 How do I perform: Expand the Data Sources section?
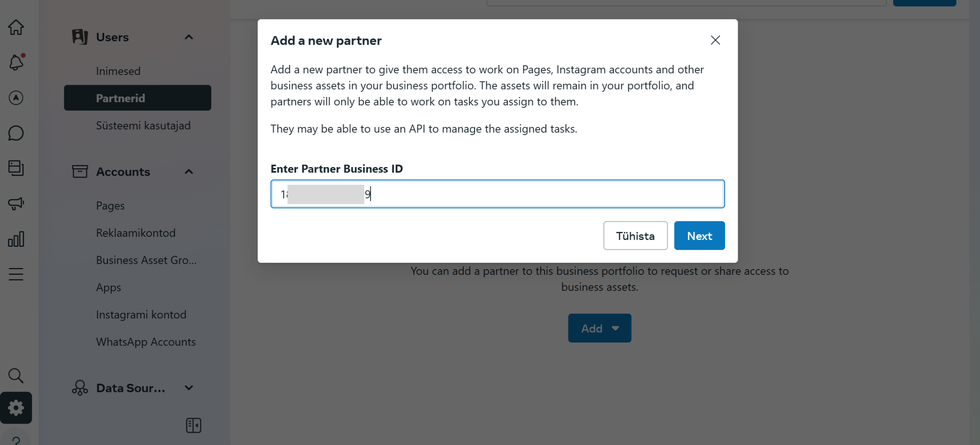189,388
